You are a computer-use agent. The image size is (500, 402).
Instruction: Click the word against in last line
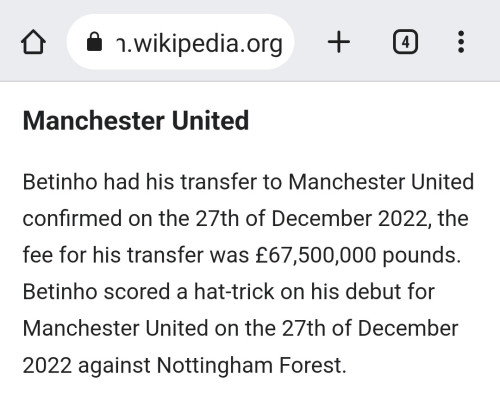pyautogui.click(x=114, y=366)
